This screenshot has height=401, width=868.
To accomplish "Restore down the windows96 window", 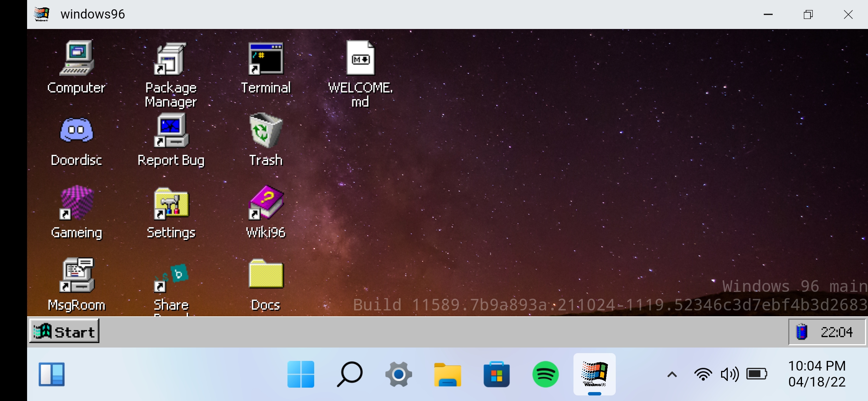I will [808, 14].
